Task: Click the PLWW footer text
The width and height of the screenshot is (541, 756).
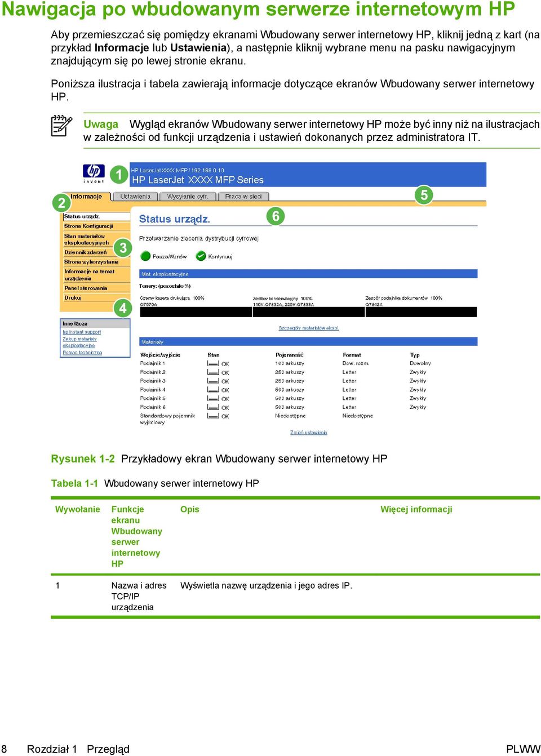Action: (x=523, y=749)
